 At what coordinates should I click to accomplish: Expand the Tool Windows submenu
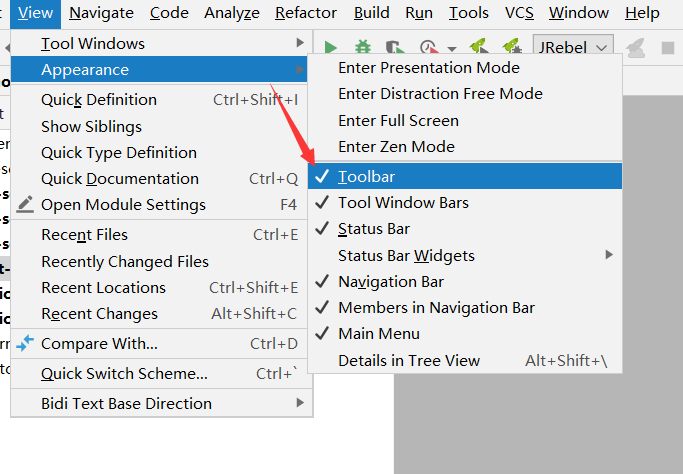click(162, 43)
